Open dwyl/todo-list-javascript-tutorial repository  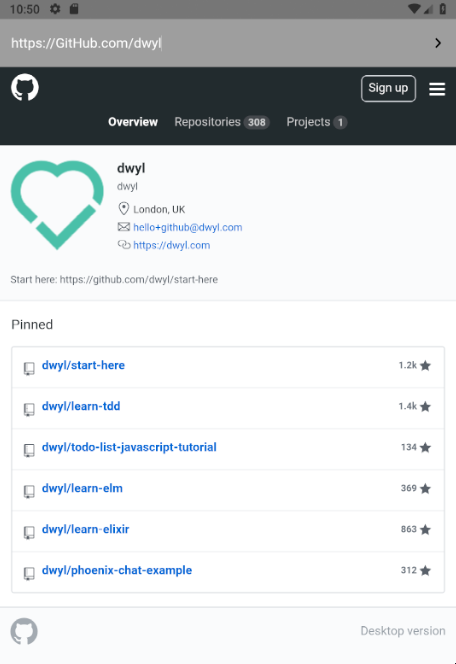pyautogui.click(x=129, y=447)
